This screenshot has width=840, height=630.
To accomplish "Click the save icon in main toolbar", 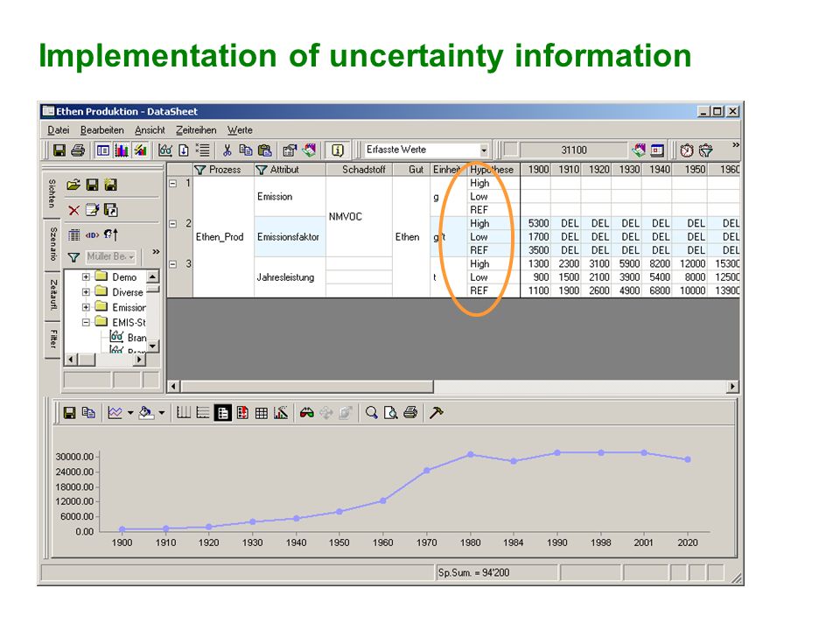I will click(59, 150).
